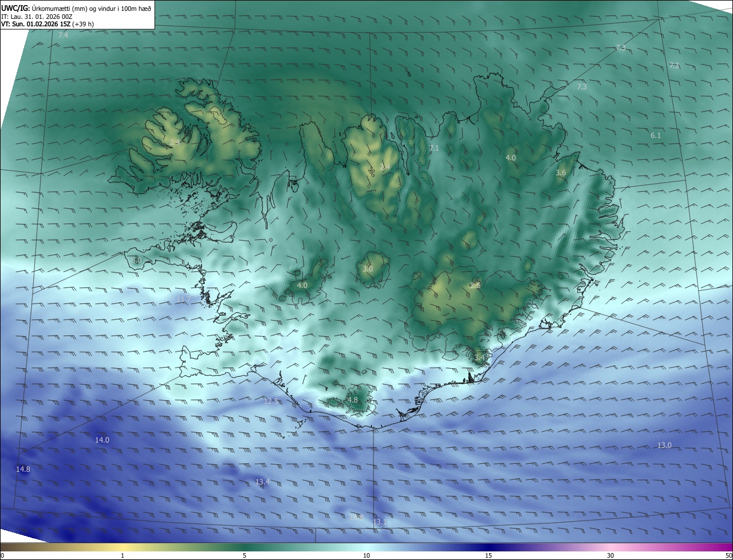Click the '10' tick on the color scale

click(x=366, y=555)
